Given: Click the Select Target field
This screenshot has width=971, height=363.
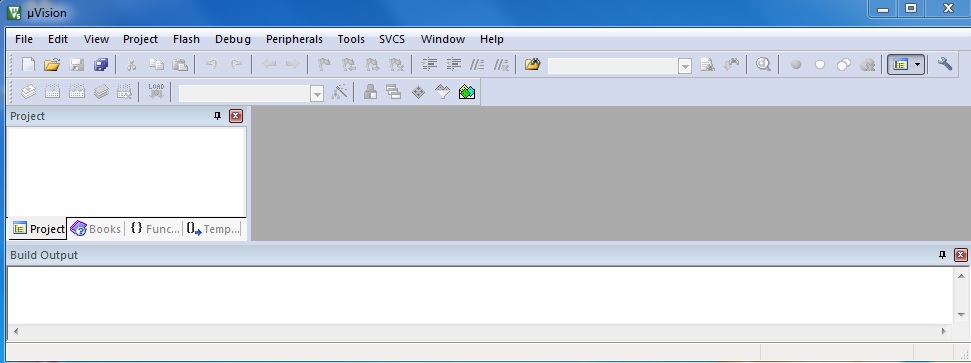Looking at the screenshot, I should tap(245, 94).
